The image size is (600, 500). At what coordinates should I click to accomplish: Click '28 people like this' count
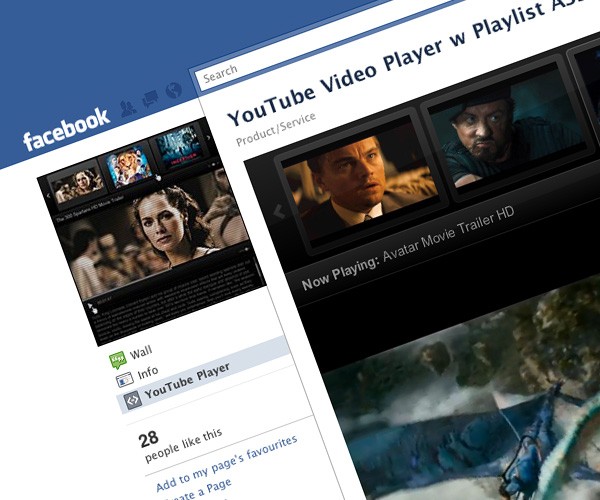click(x=180, y=445)
